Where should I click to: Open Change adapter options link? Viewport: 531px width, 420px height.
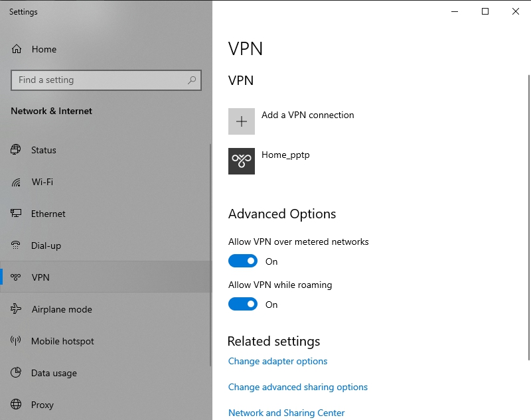click(x=277, y=362)
